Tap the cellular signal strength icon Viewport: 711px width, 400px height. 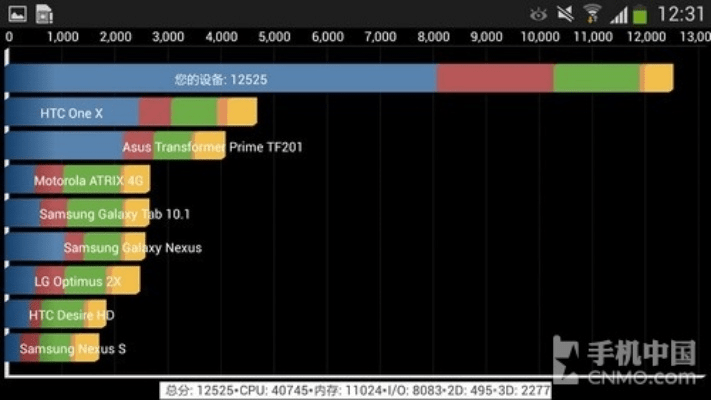(x=618, y=13)
